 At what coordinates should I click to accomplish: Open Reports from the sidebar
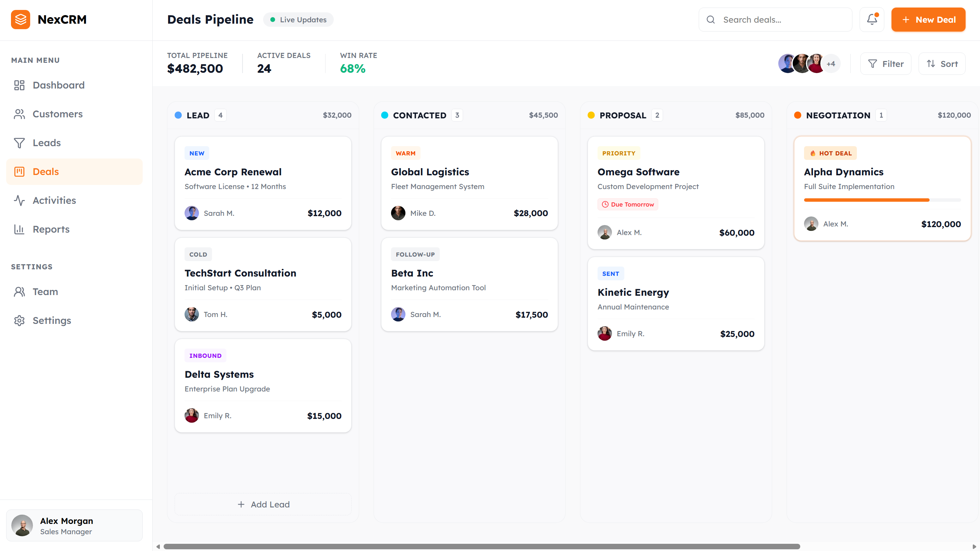[51, 230]
